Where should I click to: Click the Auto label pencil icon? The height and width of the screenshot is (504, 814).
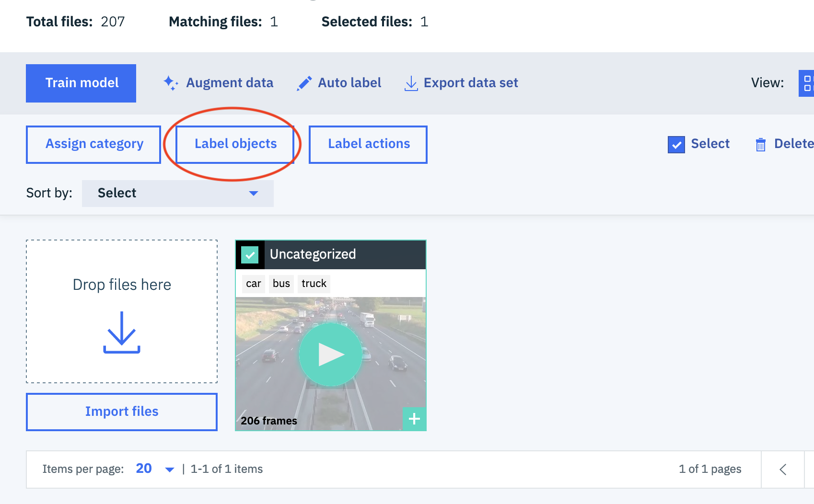pyautogui.click(x=304, y=83)
